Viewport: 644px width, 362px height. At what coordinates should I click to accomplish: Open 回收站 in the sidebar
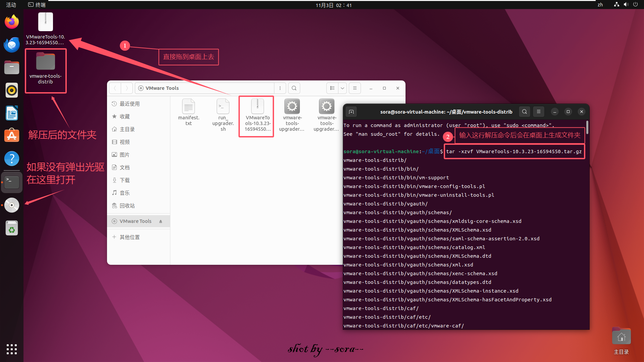[139, 206]
